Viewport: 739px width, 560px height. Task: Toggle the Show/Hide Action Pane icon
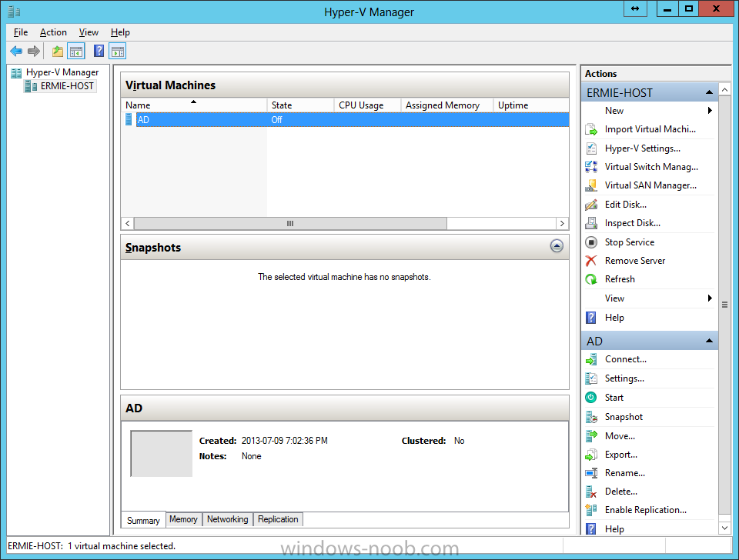(118, 51)
